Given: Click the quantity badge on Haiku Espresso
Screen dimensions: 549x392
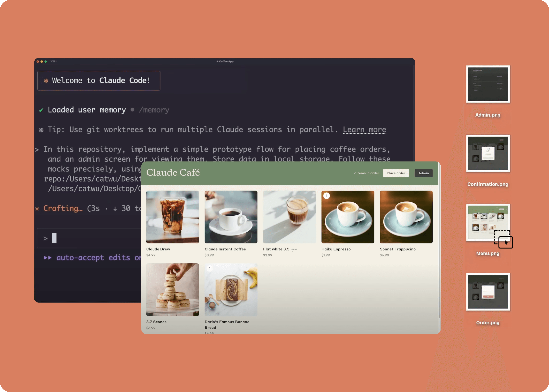Looking at the screenshot, I should pos(327,196).
